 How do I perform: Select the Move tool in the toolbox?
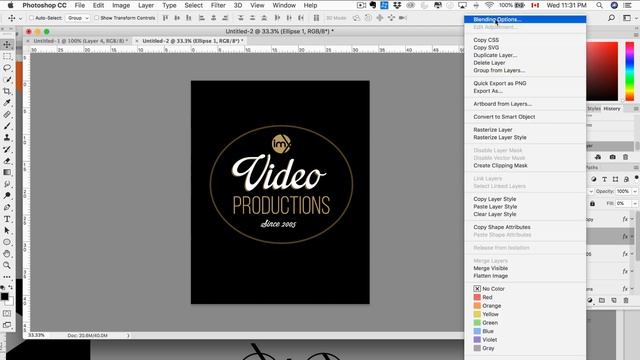point(7,44)
